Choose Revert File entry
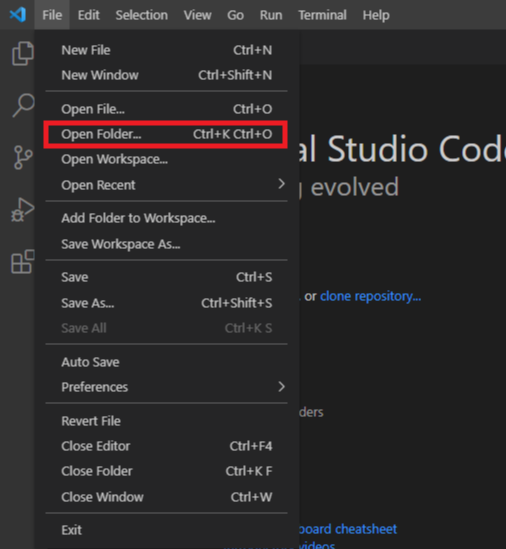Screen dimensions: 506x549 tap(166, 421)
